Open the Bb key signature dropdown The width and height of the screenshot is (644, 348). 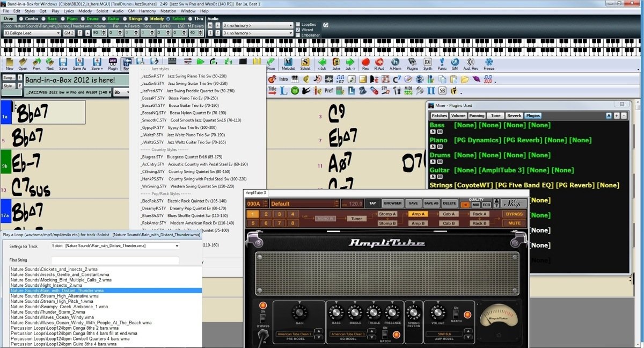click(121, 92)
